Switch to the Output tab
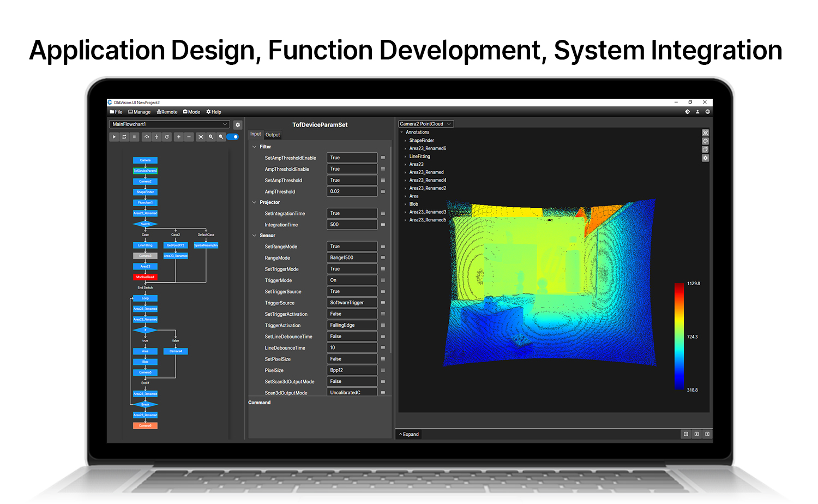 pyautogui.click(x=273, y=135)
